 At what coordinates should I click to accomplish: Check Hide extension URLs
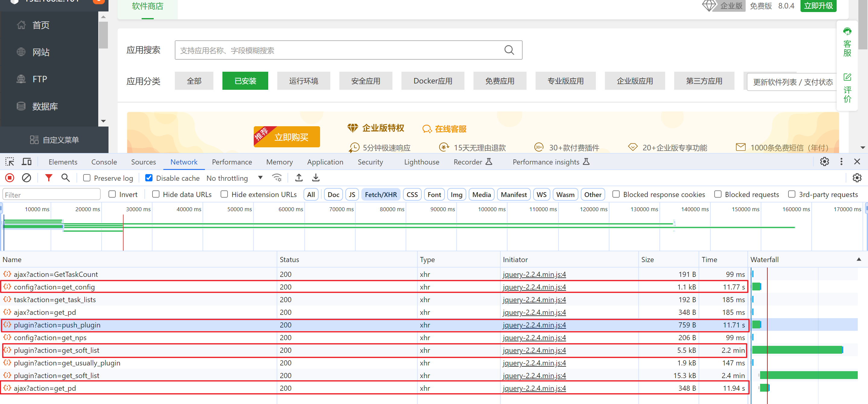pyautogui.click(x=225, y=194)
